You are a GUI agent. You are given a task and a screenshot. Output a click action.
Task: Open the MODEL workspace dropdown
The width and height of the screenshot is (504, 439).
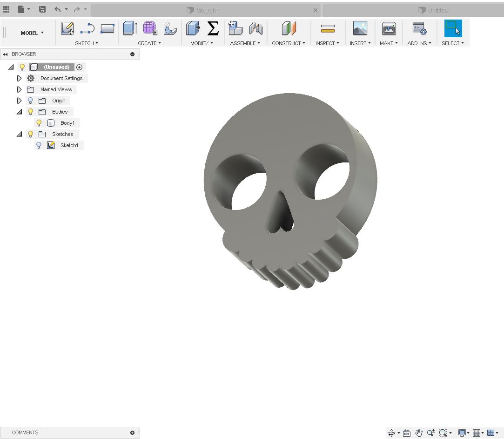32,33
